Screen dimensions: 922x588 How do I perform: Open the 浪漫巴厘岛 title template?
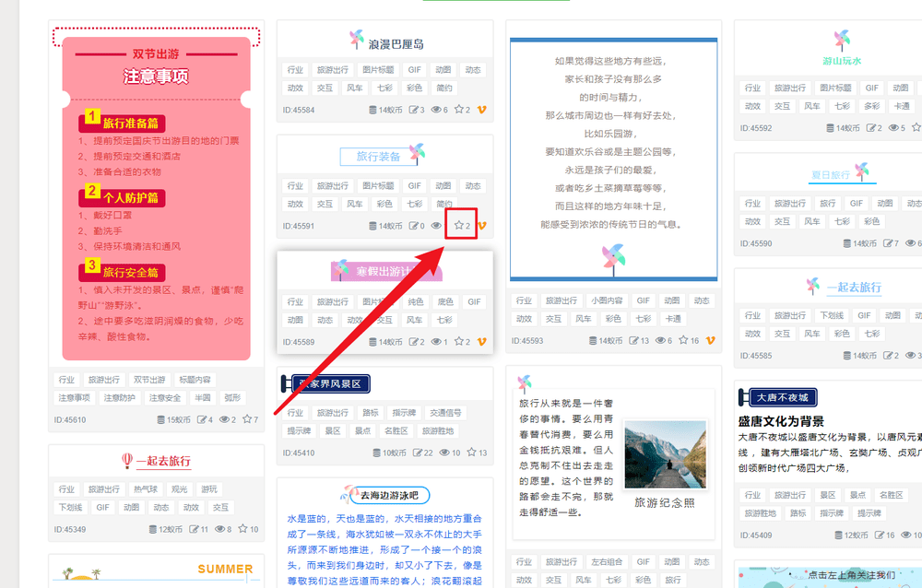click(385, 42)
